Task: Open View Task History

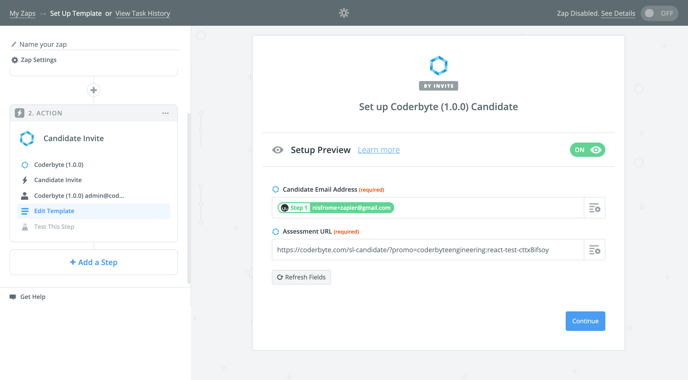Action: pyautogui.click(x=143, y=13)
